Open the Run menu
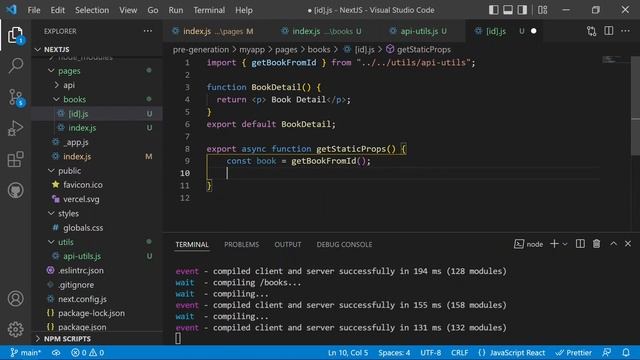 pos(176,10)
